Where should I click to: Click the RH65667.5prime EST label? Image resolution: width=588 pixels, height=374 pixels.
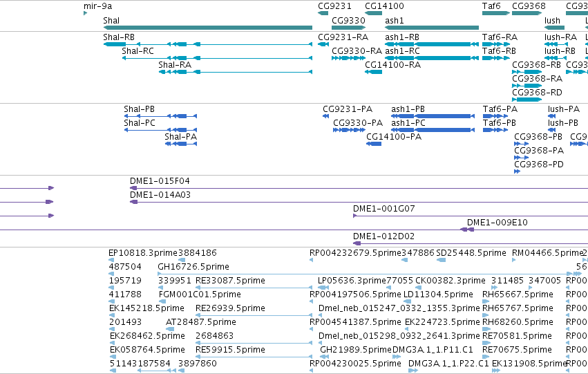pyautogui.click(x=518, y=295)
